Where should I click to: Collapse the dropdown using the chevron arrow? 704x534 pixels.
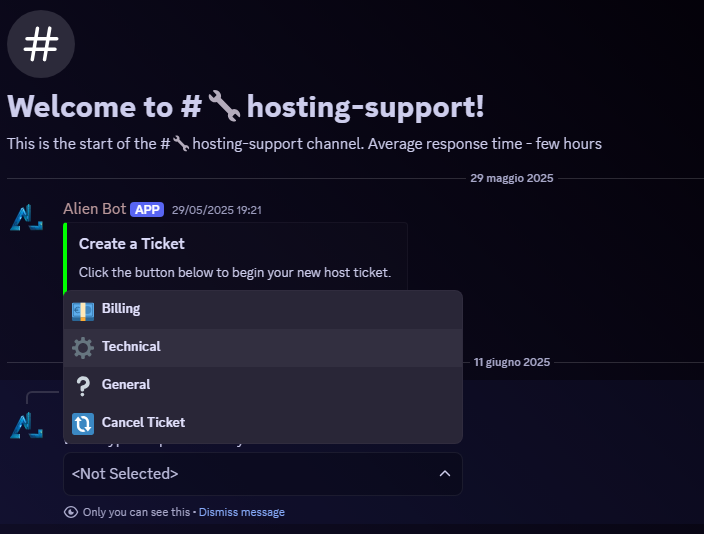click(x=444, y=473)
